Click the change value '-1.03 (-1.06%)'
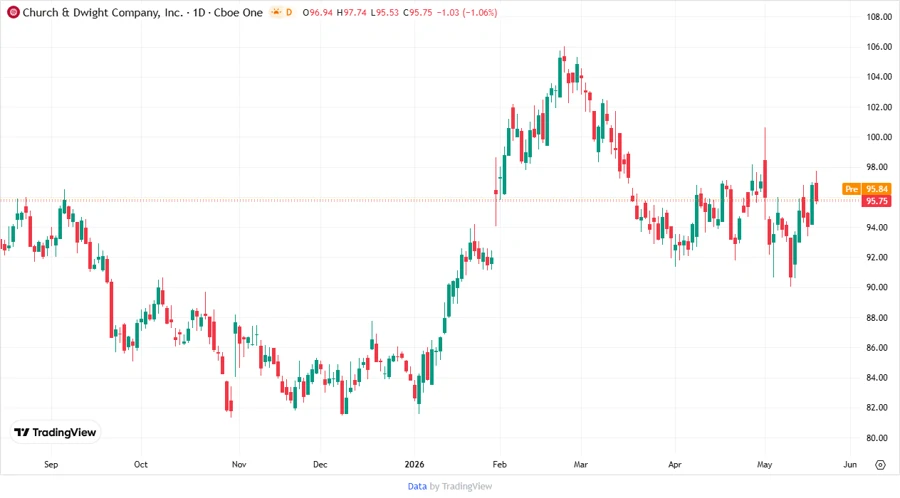 point(467,12)
